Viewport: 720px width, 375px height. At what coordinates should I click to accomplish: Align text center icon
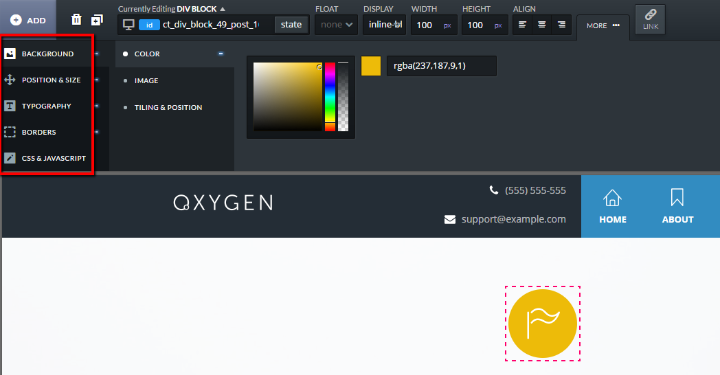542,25
